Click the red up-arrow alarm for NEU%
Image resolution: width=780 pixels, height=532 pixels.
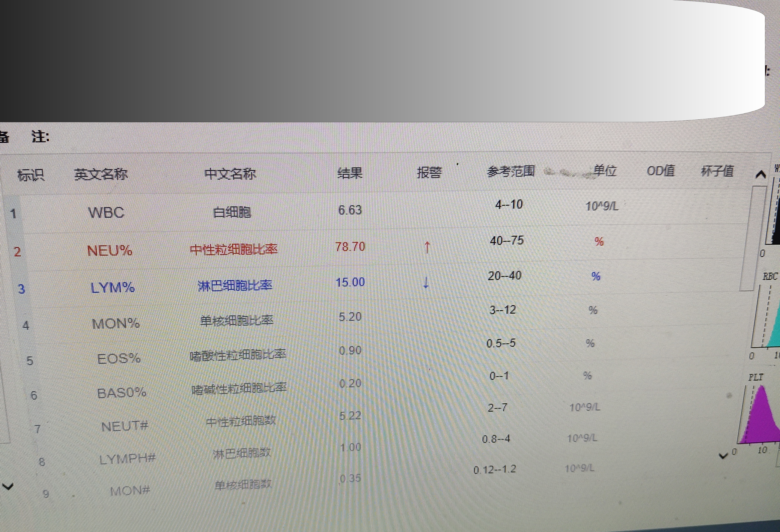click(x=427, y=248)
